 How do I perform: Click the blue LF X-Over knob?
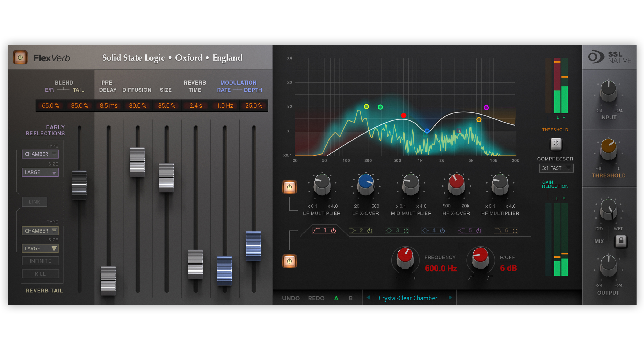(365, 185)
